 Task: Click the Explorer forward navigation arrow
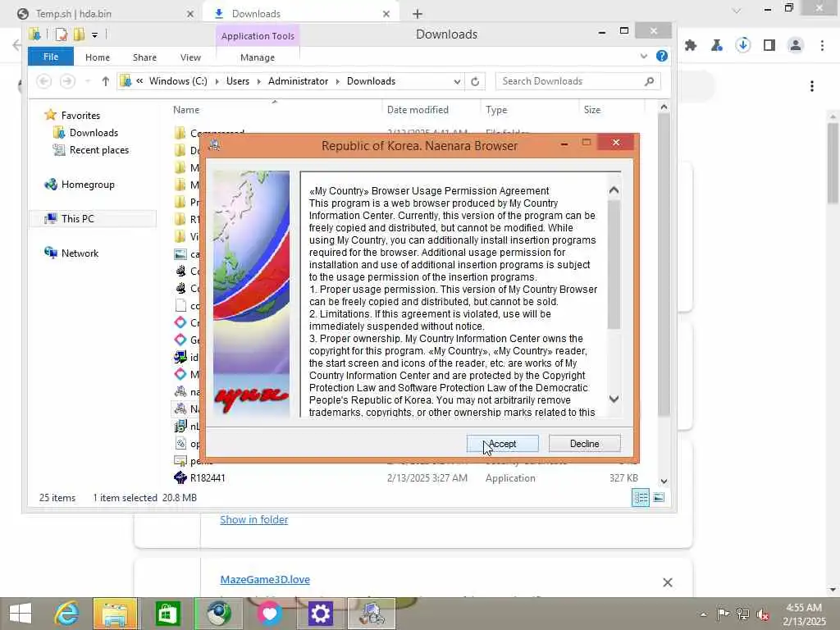click(x=67, y=81)
